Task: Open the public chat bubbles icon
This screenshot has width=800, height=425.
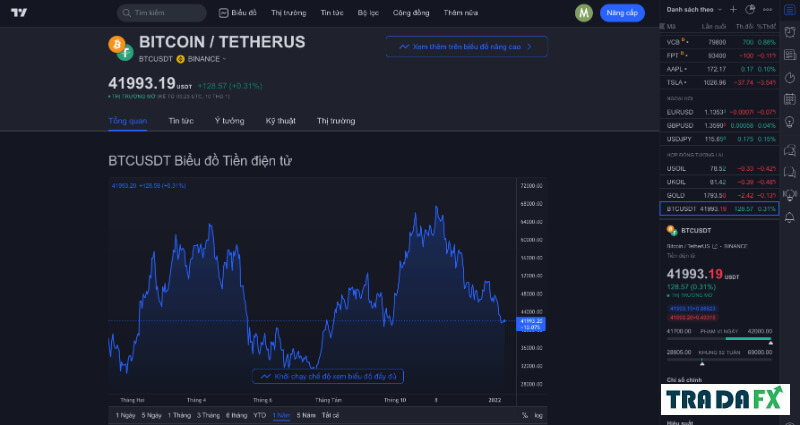Action: [x=789, y=150]
